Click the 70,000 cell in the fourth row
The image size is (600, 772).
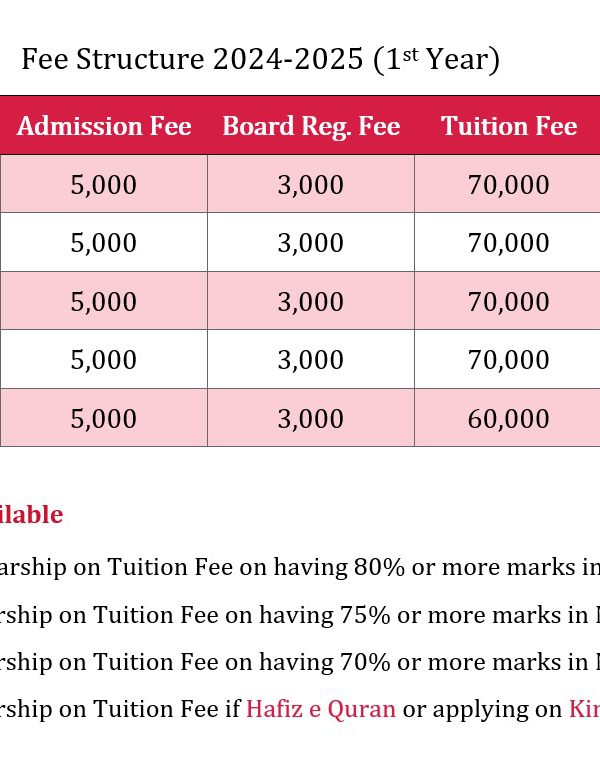click(x=509, y=360)
